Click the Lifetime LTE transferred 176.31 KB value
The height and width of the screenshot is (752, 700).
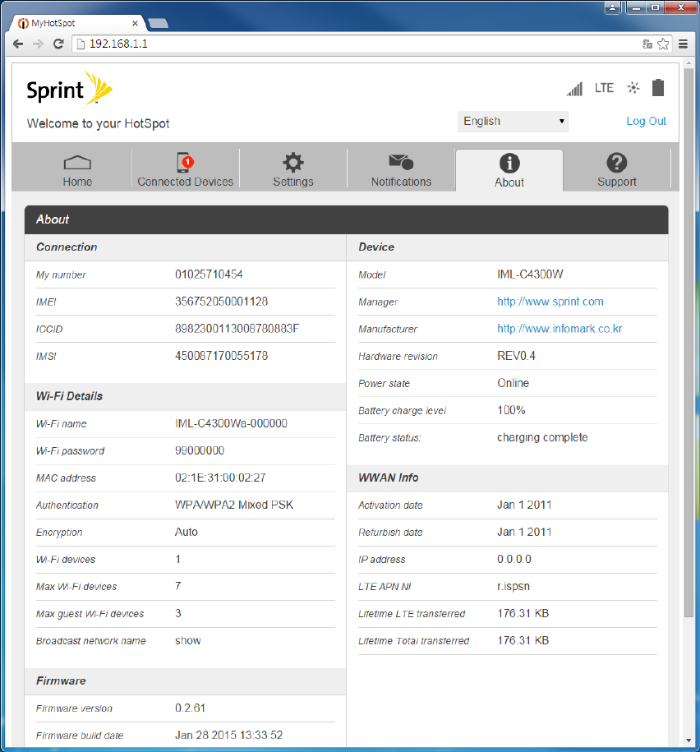pos(523,613)
